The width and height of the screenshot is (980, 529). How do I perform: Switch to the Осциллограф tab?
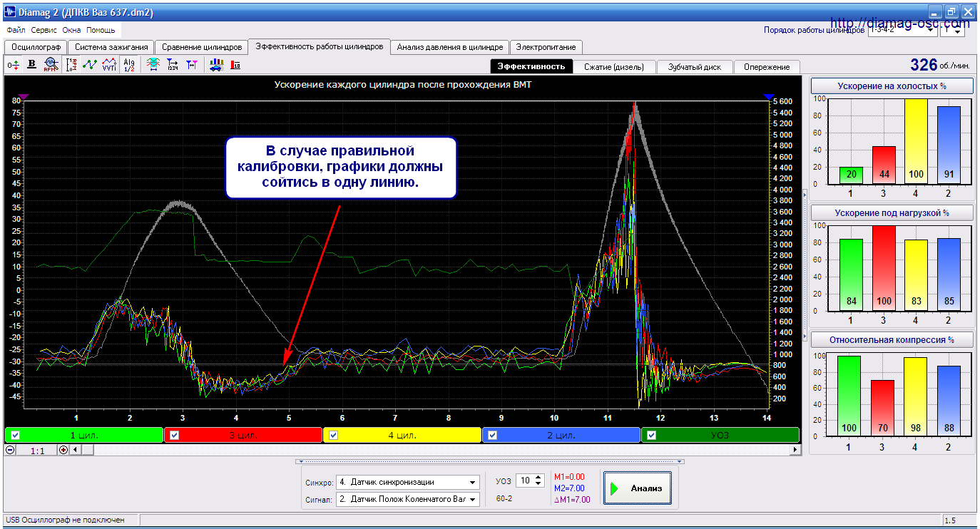click(36, 47)
